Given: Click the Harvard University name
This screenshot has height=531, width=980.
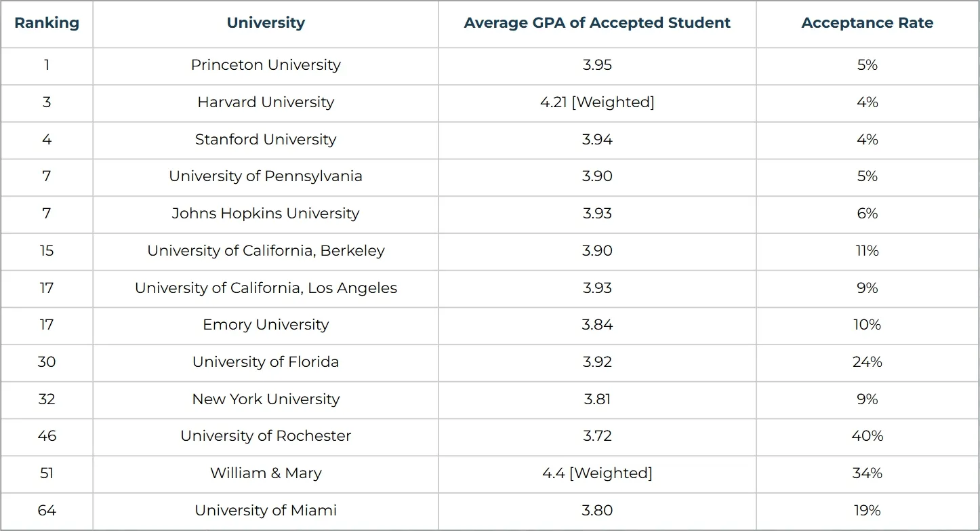Looking at the screenshot, I should pyautogui.click(x=266, y=102).
